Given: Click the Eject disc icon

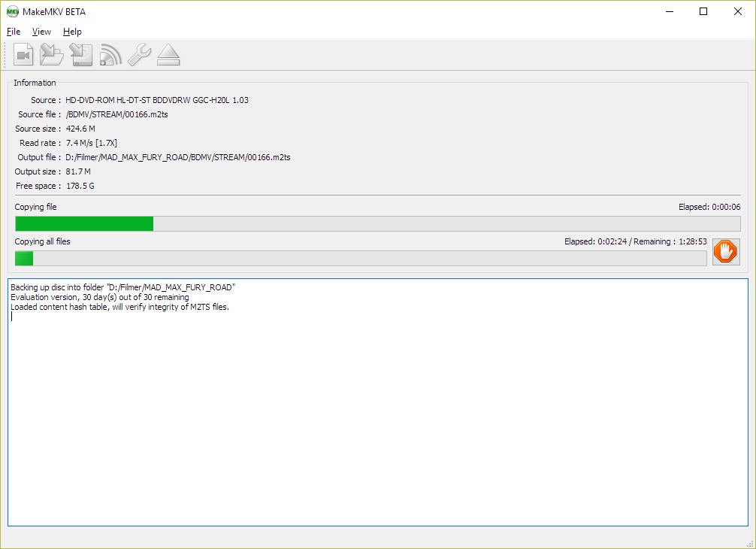Looking at the screenshot, I should coord(168,54).
